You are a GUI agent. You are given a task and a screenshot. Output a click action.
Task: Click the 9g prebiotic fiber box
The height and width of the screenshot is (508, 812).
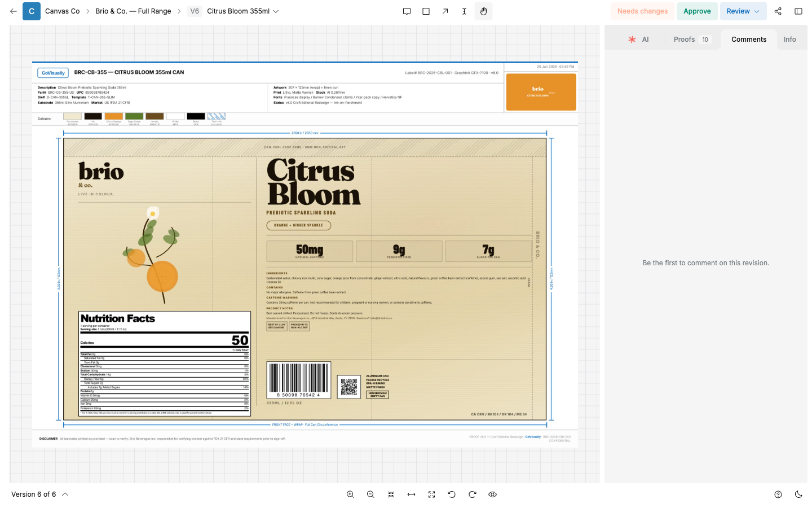pyautogui.click(x=399, y=251)
